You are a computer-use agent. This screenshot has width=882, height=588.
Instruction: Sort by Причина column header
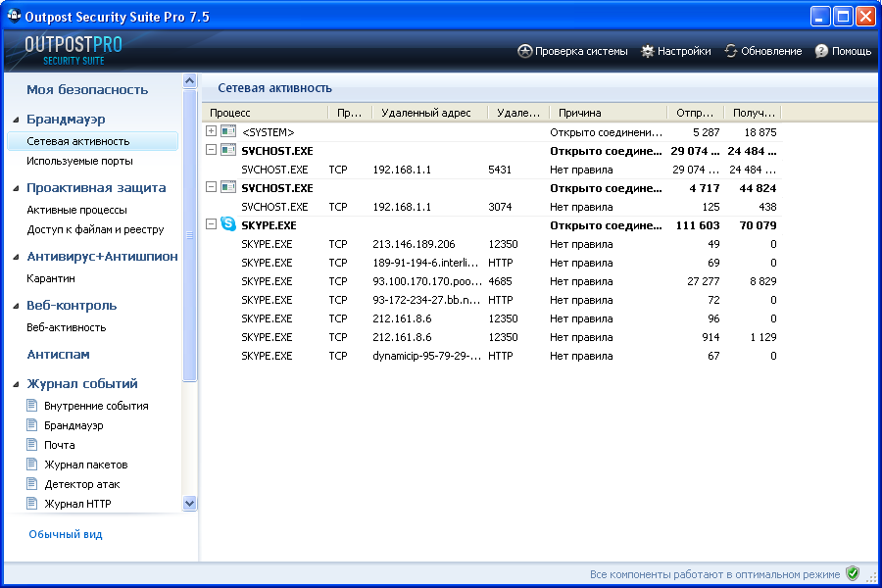point(609,113)
